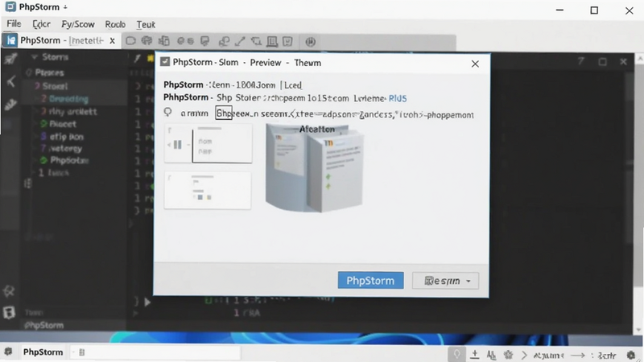Viewport: 644px width, 362px height.
Task: Click the lightbulb icon in dialog
Action: [x=168, y=113]
